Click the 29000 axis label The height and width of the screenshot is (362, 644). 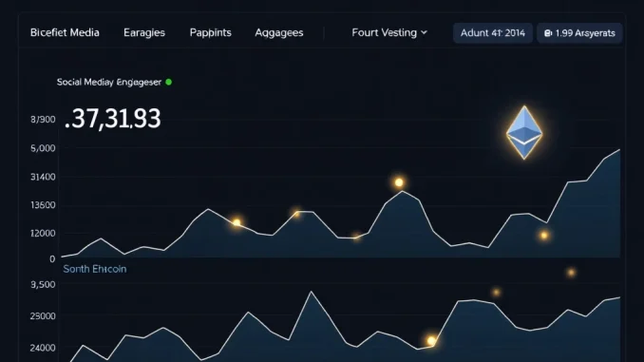[x=43, y=316]
